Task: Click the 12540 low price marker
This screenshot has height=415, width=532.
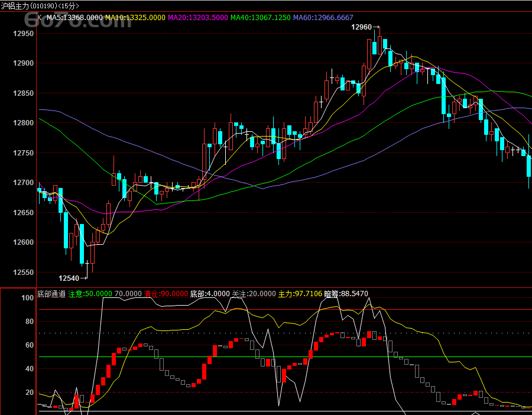Action: (69, 278)
